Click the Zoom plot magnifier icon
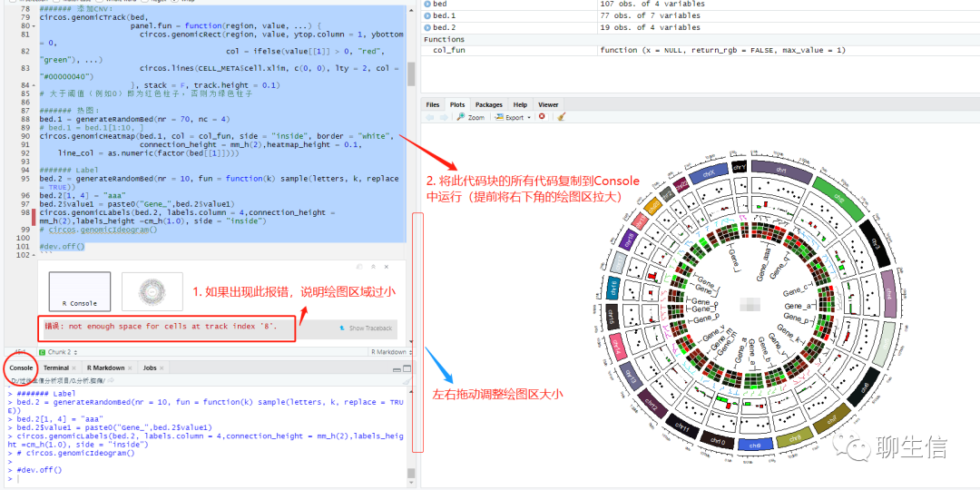980x490 pixels. click(x=460, y=117)
